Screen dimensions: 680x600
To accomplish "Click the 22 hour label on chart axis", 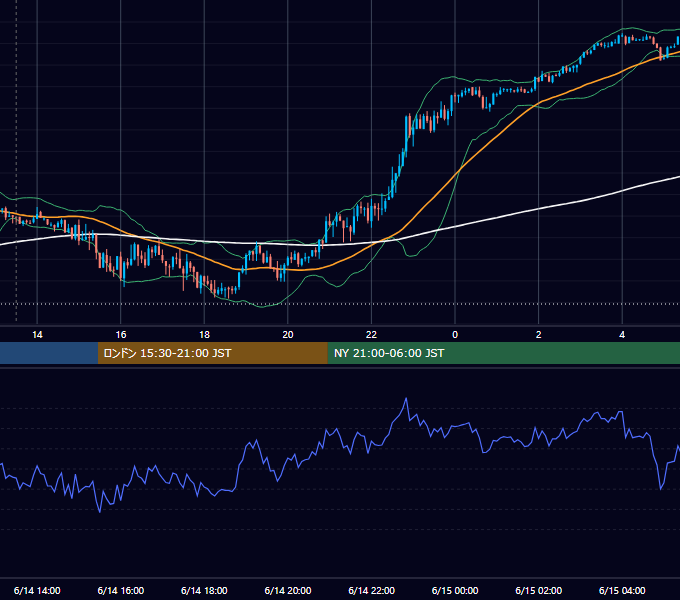I will click(371, 335).
